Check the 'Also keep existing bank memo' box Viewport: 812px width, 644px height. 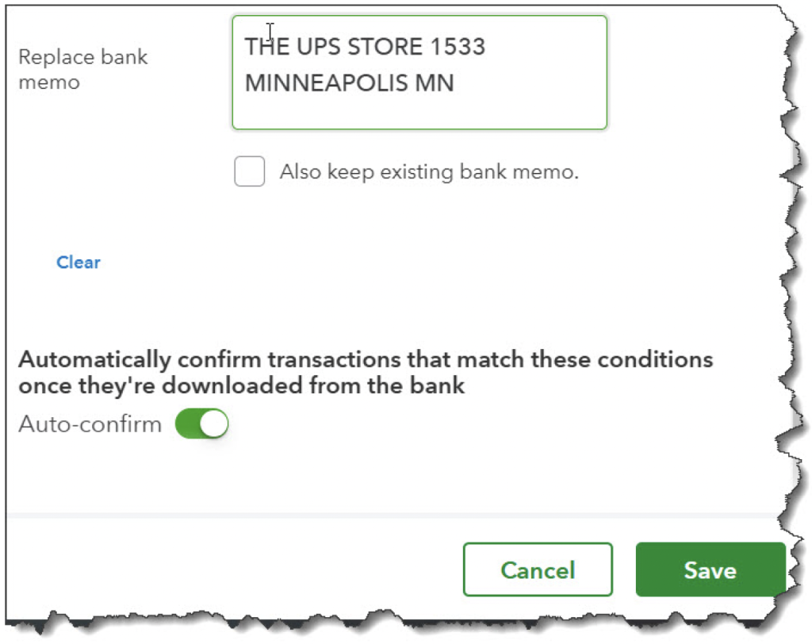point(249,171)
